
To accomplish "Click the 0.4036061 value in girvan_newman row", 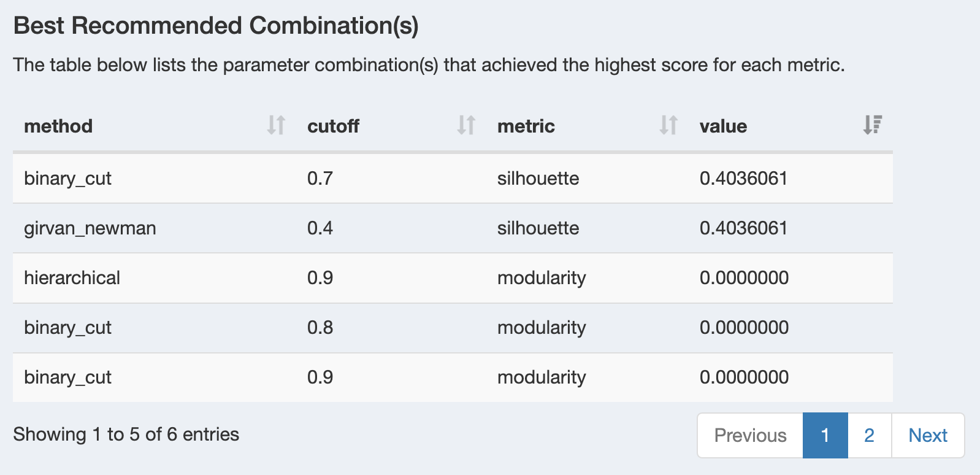I will pos(743,228).
